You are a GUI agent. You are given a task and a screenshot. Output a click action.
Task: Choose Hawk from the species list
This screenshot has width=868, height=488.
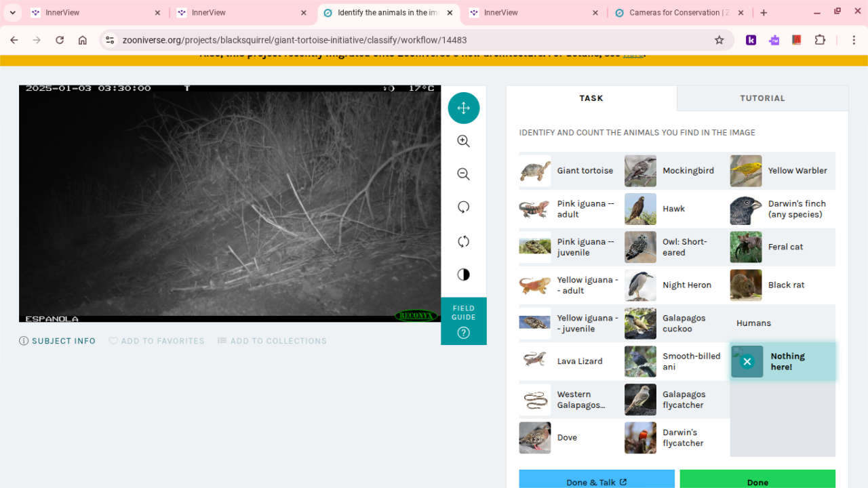click(677, 209)
